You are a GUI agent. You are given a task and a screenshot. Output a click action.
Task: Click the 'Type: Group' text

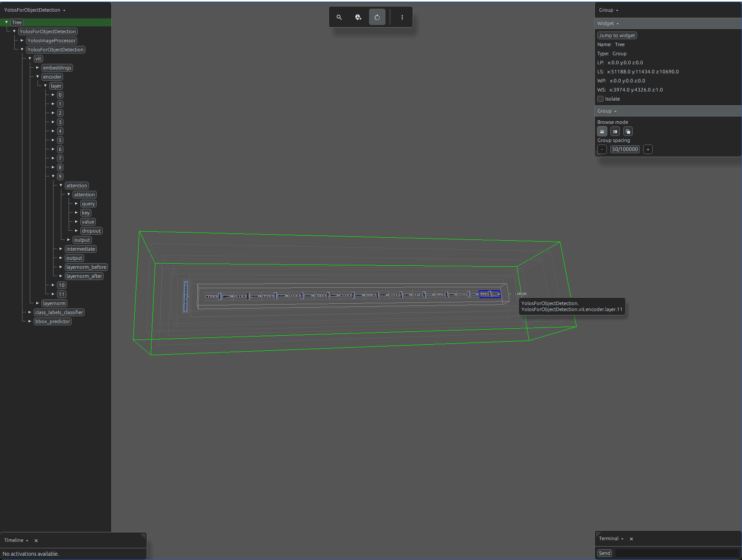pyautogui.click(x=612, y=53)
